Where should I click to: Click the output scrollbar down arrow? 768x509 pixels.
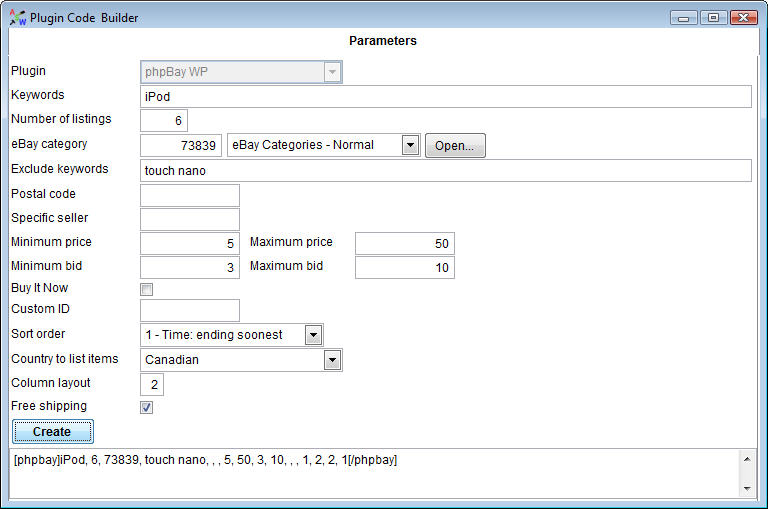[747, 488]
